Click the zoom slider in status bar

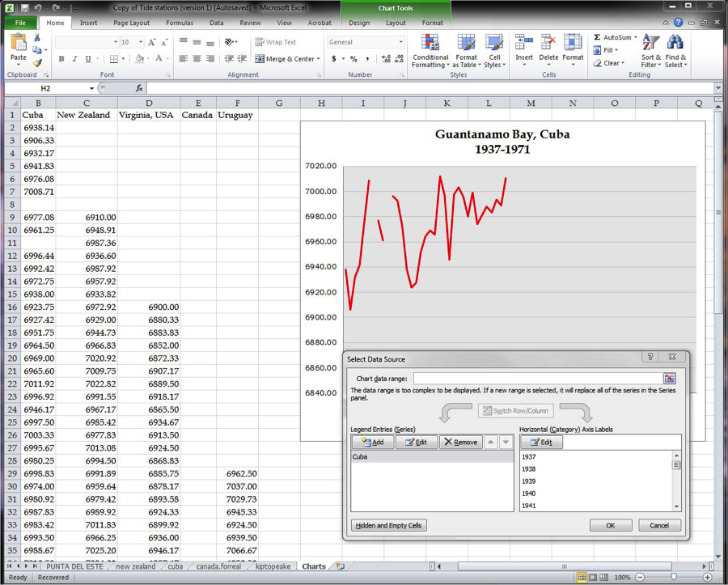point(674,577)
